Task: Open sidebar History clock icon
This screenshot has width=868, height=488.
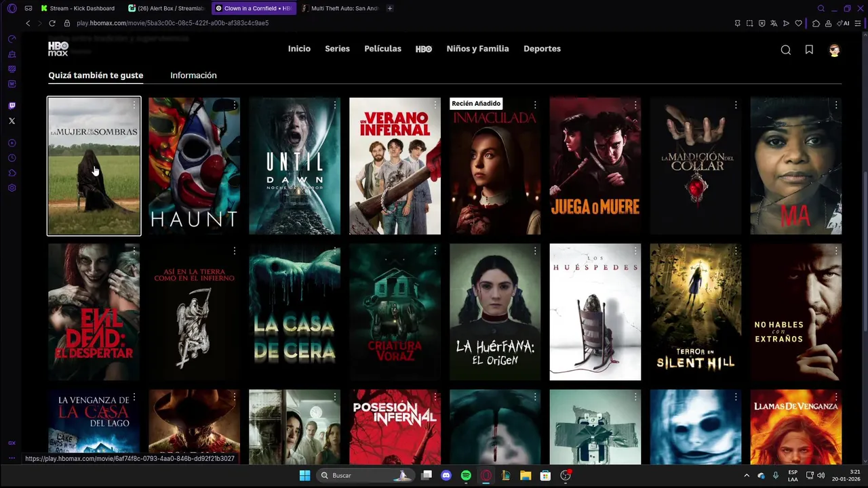Action: click(12, 158)
